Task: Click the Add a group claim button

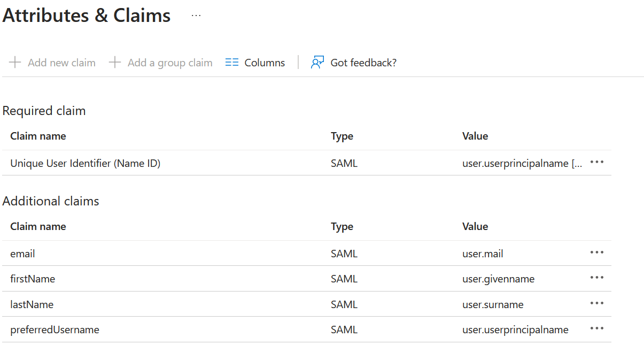Action: pyautogui.click(x=169, y=63)
